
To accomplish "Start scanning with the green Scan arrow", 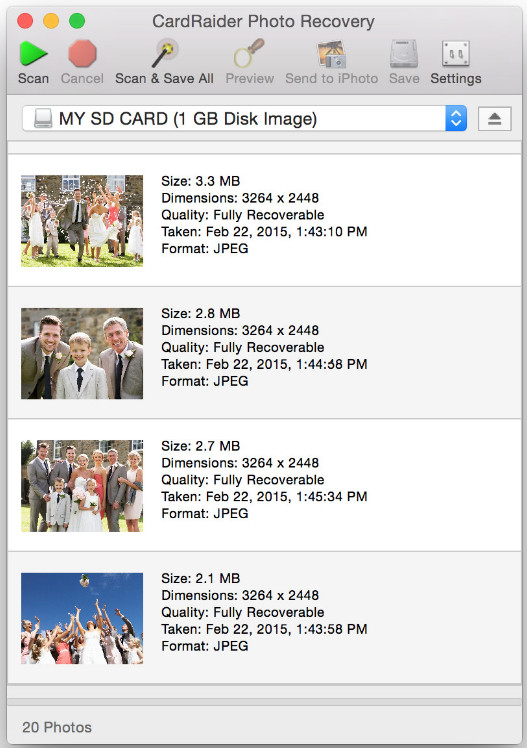I will click(x=33, y=53).
